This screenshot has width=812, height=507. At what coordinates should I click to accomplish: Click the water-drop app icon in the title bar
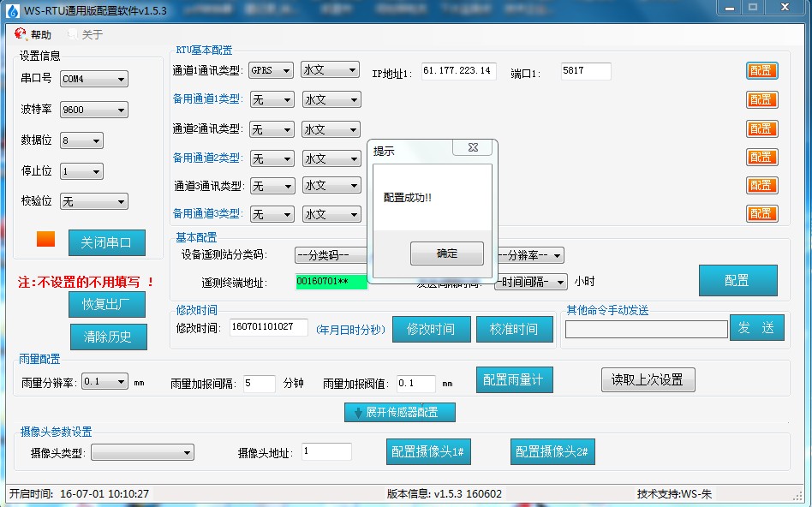(13, 10)
